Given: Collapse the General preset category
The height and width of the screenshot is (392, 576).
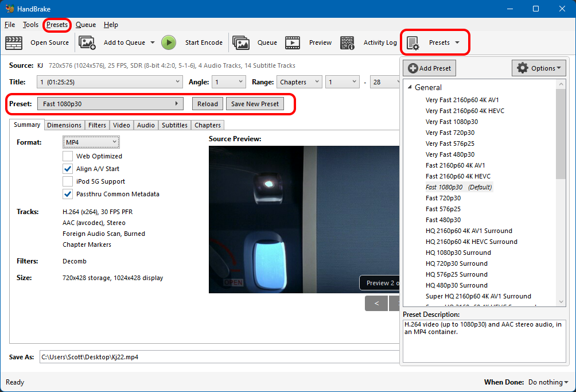Looking at the screenshot, I should [x=410, y=88].
